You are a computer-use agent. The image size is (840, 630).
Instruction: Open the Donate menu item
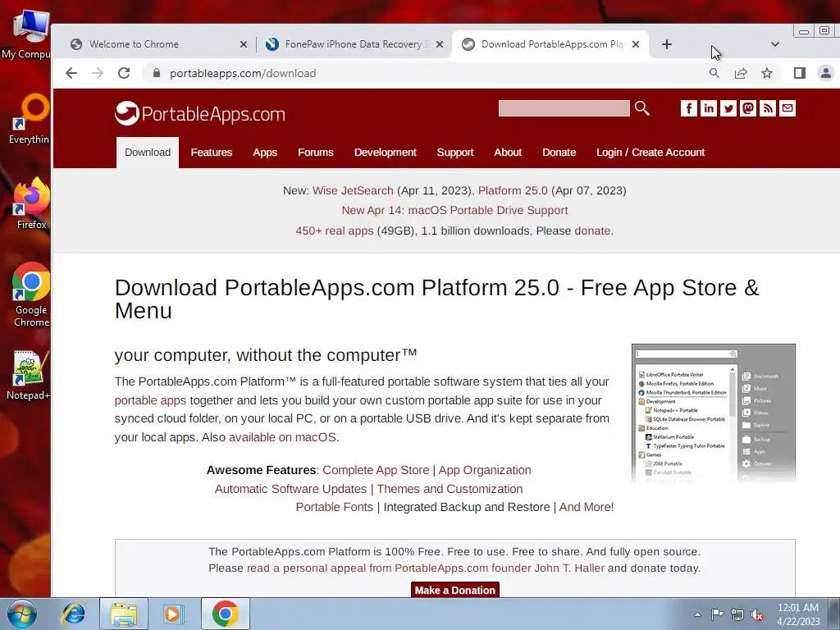(559, 153)
